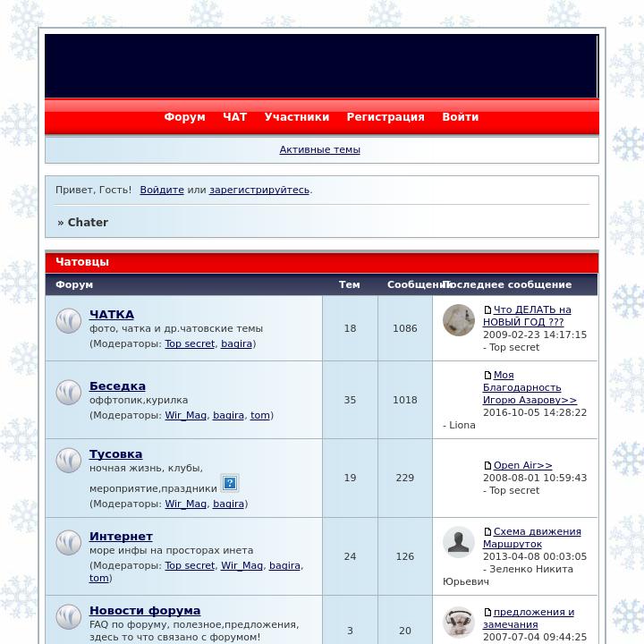The height and width of the screenshot is (644, 644).
Task: Open the Тусовка forum
Action: (x=115, y=454)
